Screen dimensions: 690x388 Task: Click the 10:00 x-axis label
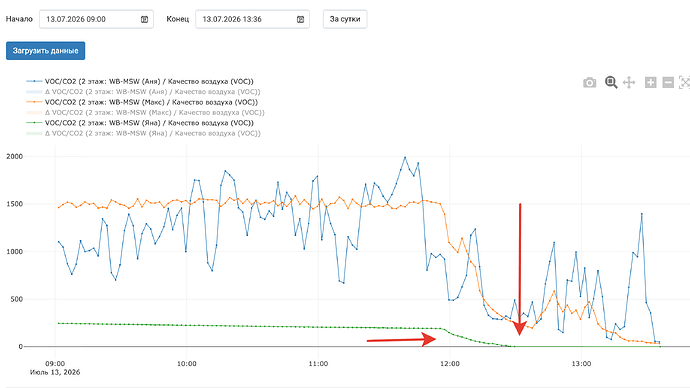[x=187, y=364]
